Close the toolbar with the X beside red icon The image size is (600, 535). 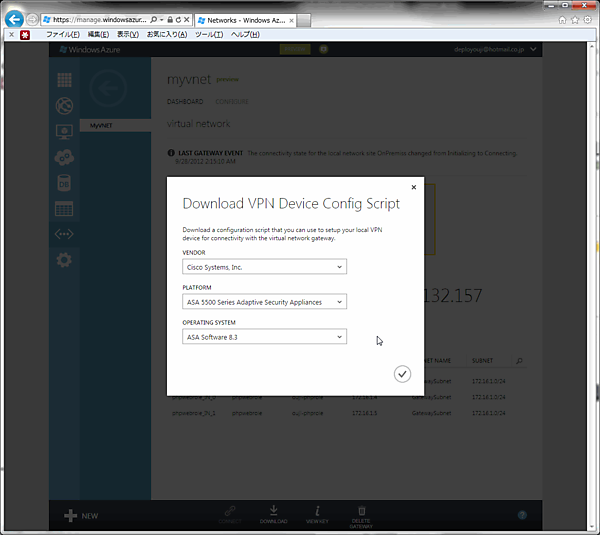pos(11,34)
